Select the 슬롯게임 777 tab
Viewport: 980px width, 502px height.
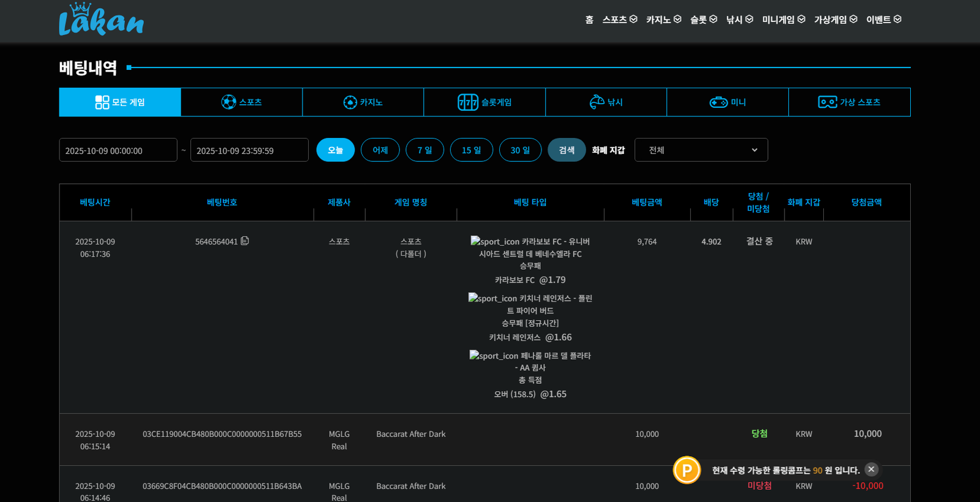(x=484, y=102)
